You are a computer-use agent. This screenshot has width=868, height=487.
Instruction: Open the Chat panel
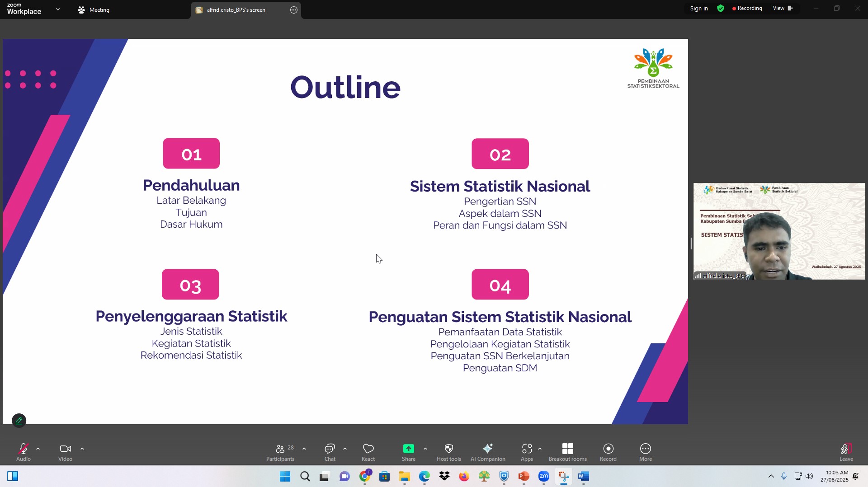click(330, 452)
